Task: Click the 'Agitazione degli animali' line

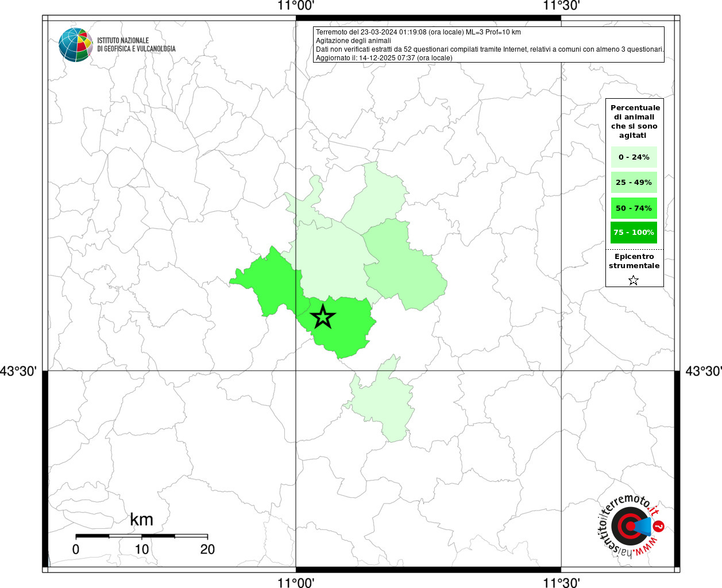Action: 353,41
